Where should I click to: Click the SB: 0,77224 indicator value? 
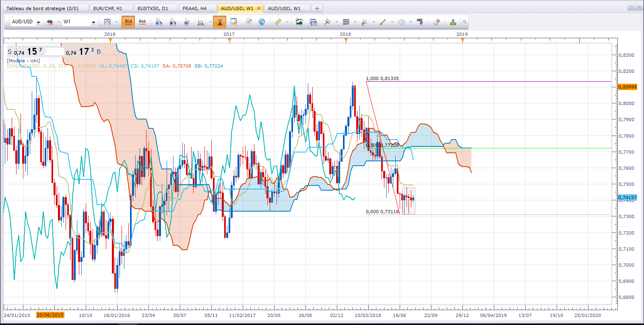click(x=208, y=66)
